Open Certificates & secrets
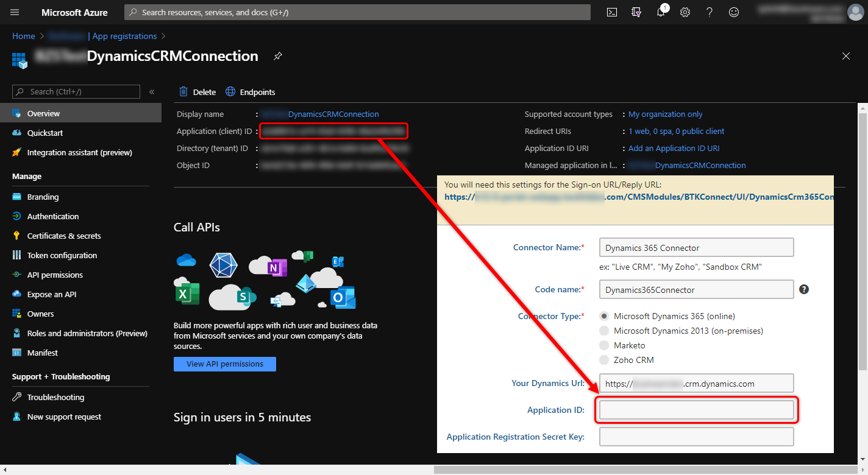Image resolution: width=868 pixels, height=475 pixels. pos(80,236)
